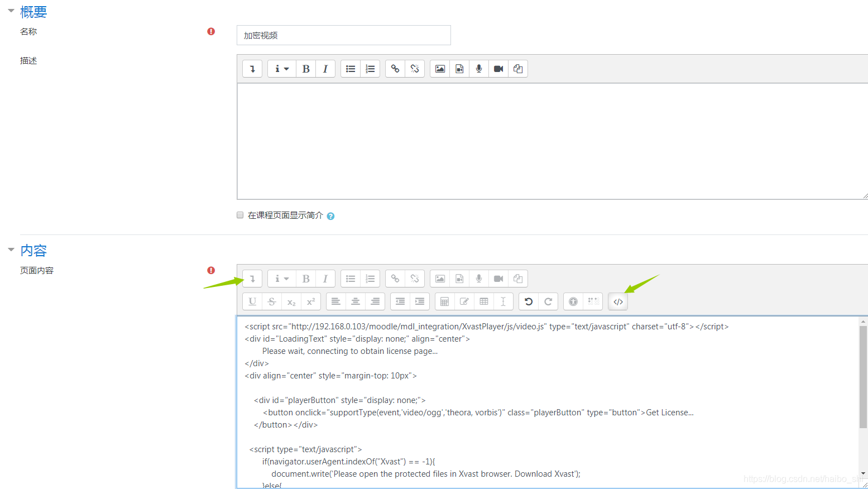Open the equation editor
Screen dimensions: 868x489
[x=445, y=301]
